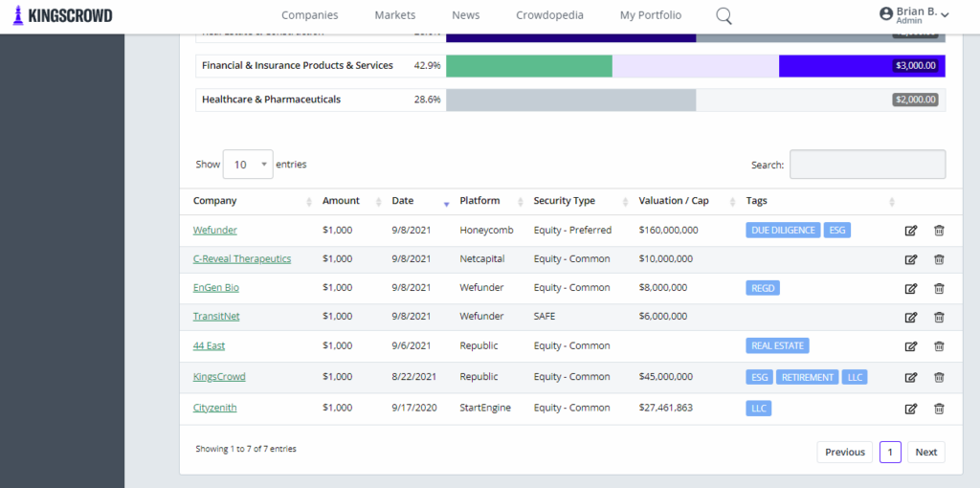The image size is (980, 488).
Task: Delete the TransitNet investment
Action: click(x=939, y=317)
